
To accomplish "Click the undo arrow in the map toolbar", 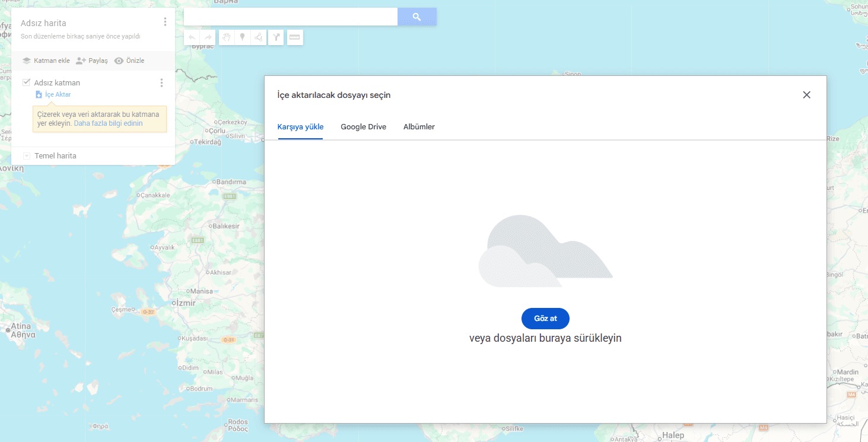I will click(x=192, y=37).
